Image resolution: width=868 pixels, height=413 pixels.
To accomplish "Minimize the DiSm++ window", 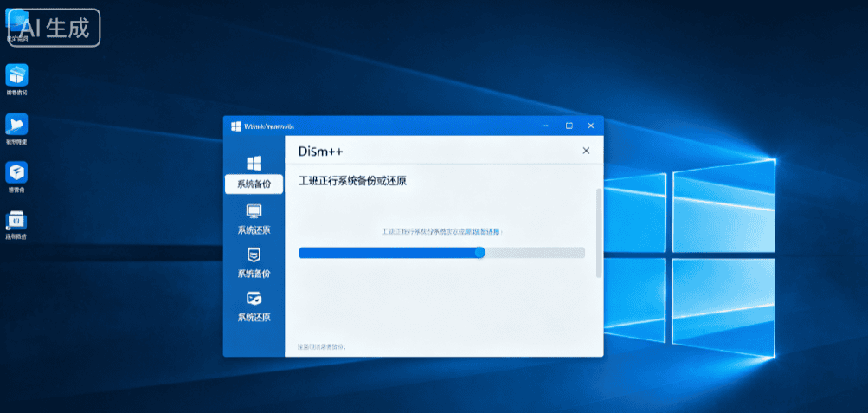I will click(545, 126).
